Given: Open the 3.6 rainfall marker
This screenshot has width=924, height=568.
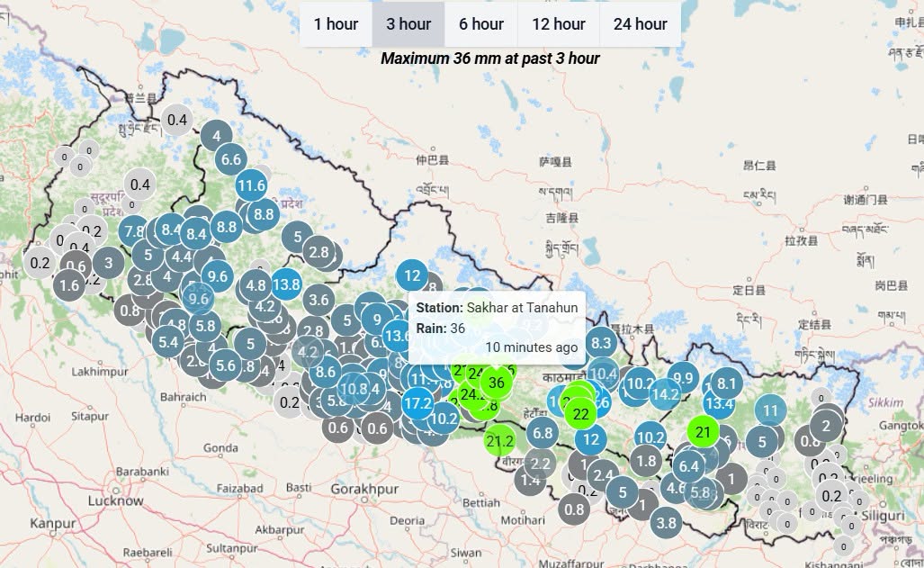Looking at the screenshot, I should [318, 299].
